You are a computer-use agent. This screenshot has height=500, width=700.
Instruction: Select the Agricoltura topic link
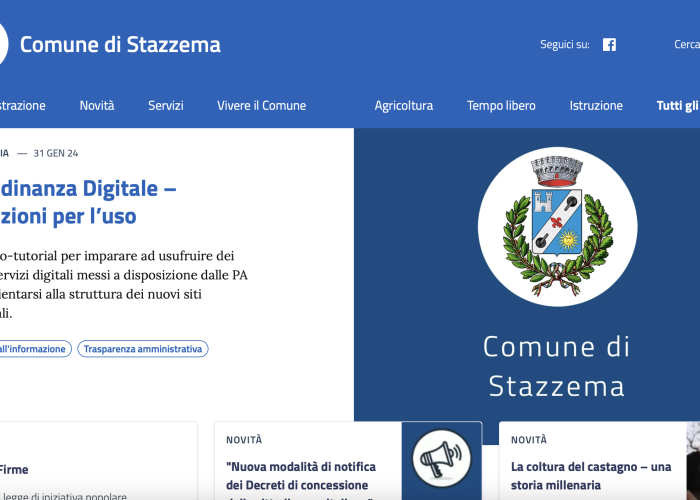click(404, 106)
